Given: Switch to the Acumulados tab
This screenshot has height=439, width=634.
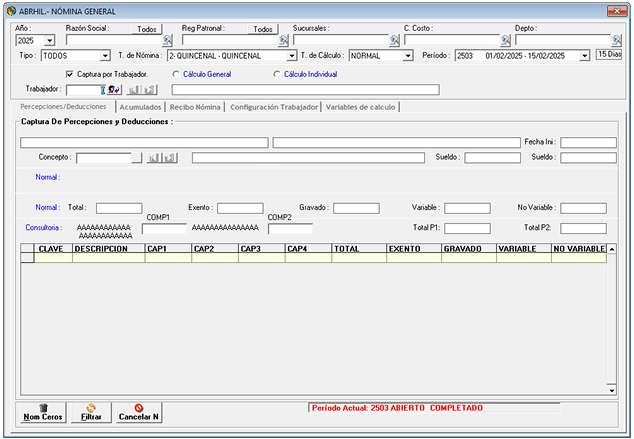Looking at the screenshot, I should click(x=140, y=106).
